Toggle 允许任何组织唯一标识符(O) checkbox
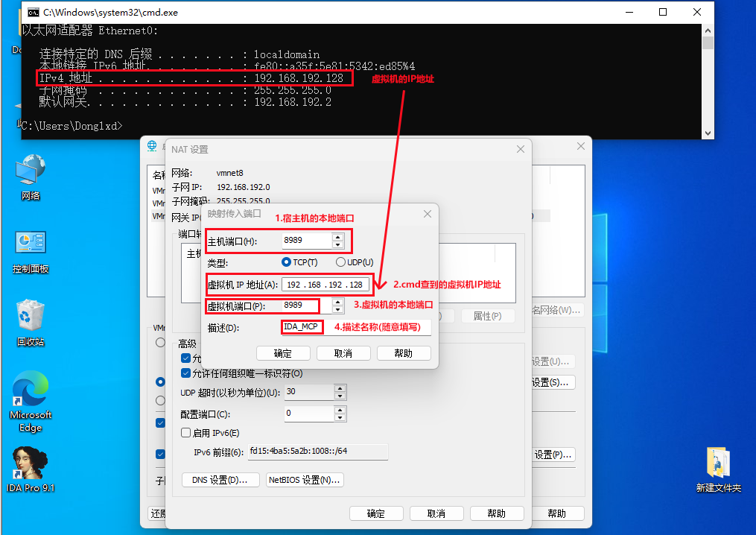The width and height of the screenshot is (756, 535). coord(185,373)
